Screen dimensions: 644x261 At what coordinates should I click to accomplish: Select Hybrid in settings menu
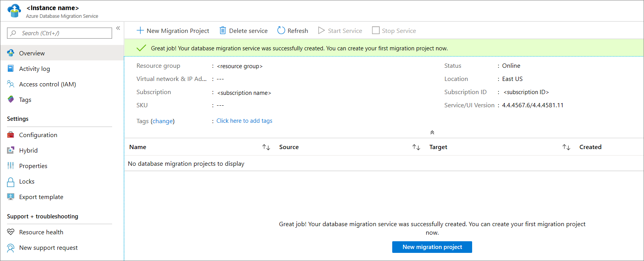[28, 151]
